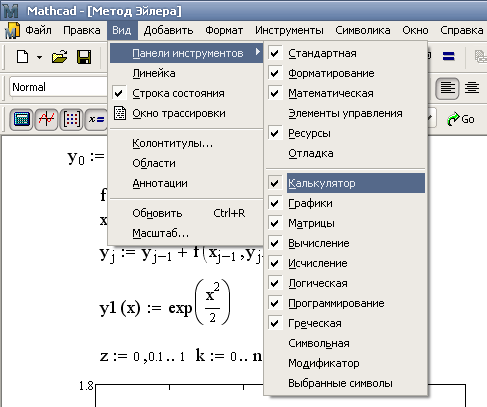Click the y1(x) := exp formula

pyautogui.click(x=165, y=303)
